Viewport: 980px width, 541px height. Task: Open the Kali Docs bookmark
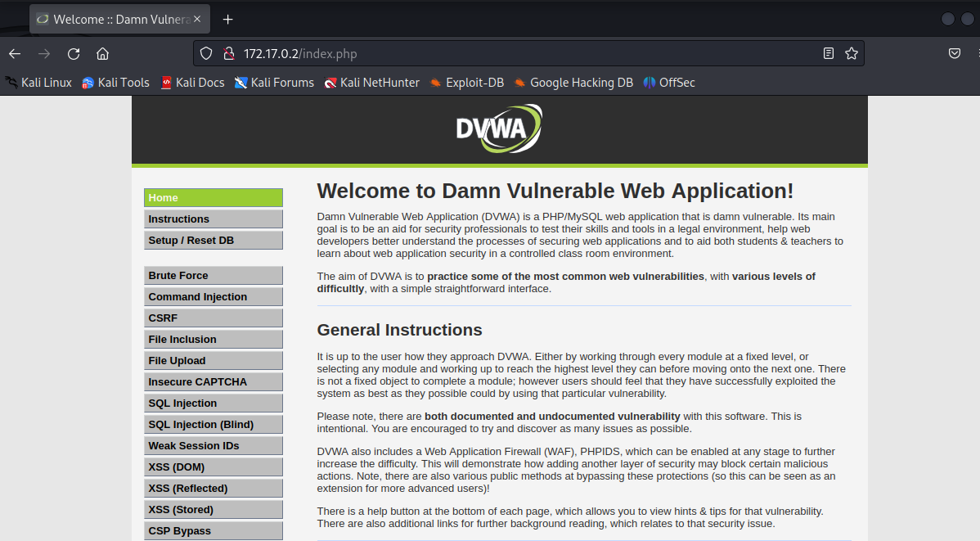[192, 83]
